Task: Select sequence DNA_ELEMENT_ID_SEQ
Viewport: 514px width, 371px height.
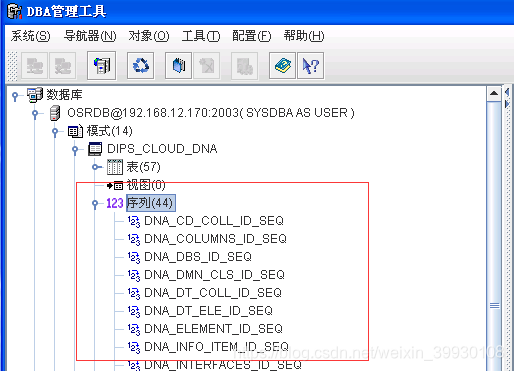Action: [213, 329]
